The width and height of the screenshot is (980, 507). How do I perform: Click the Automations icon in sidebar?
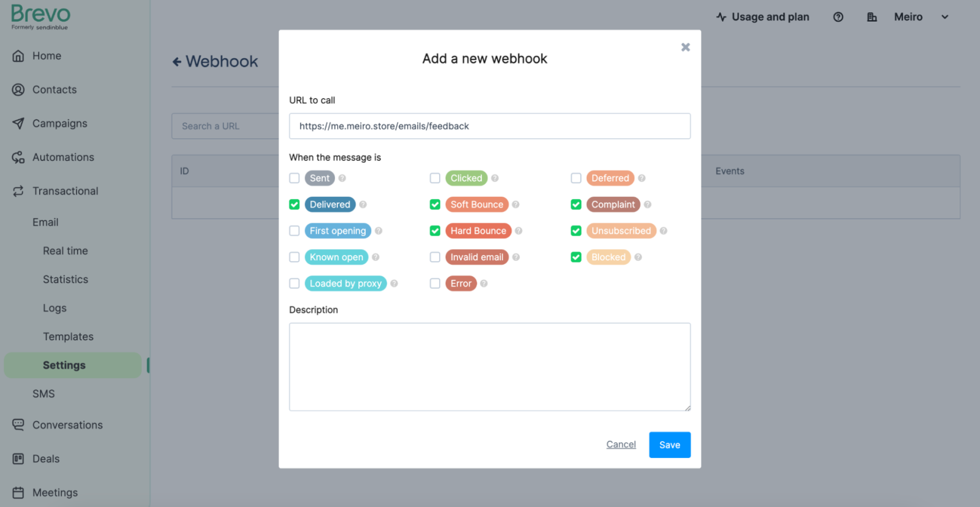19,158
